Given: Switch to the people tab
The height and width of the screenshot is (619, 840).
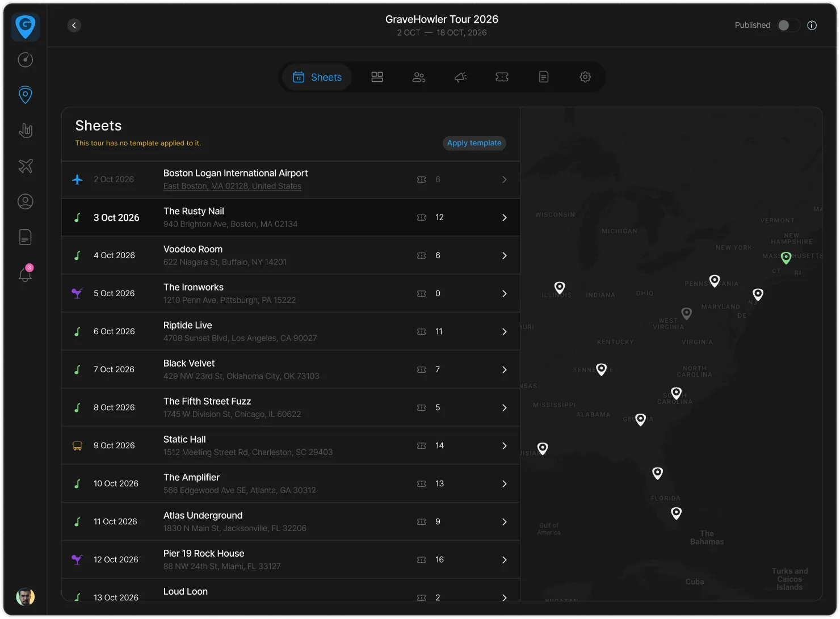Looking at the screenshot, I should 419,77.
